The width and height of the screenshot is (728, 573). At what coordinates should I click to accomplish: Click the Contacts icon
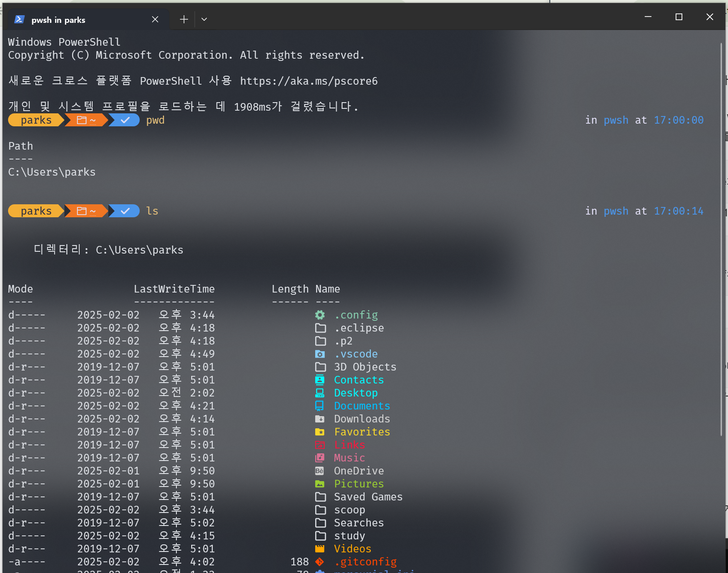tap(320, 380)
